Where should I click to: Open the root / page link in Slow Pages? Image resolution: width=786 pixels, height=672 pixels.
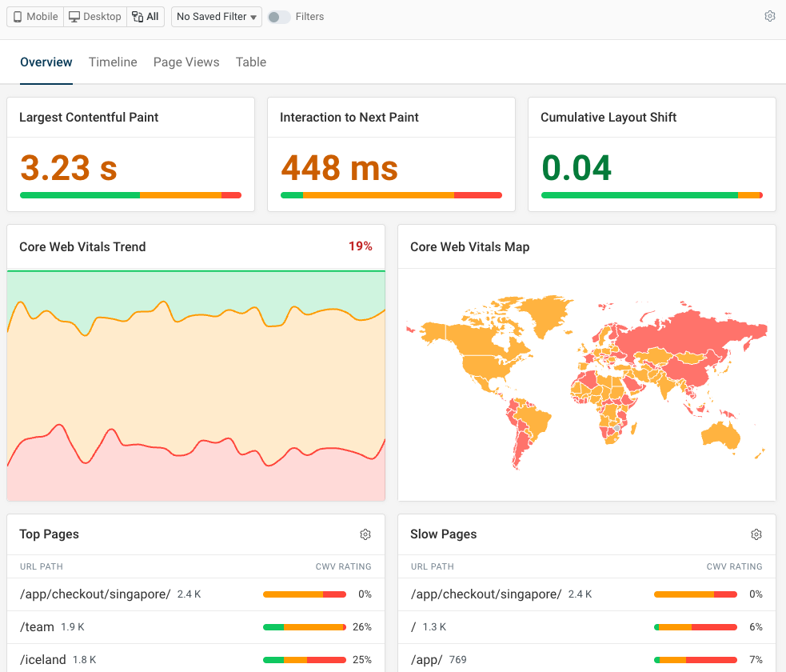point(413,626)
